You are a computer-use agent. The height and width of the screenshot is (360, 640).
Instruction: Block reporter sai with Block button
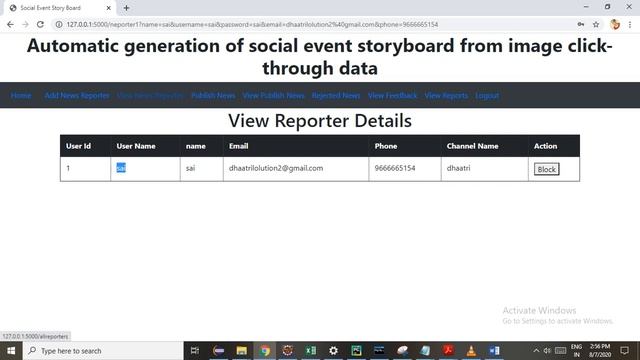(547, 169)
